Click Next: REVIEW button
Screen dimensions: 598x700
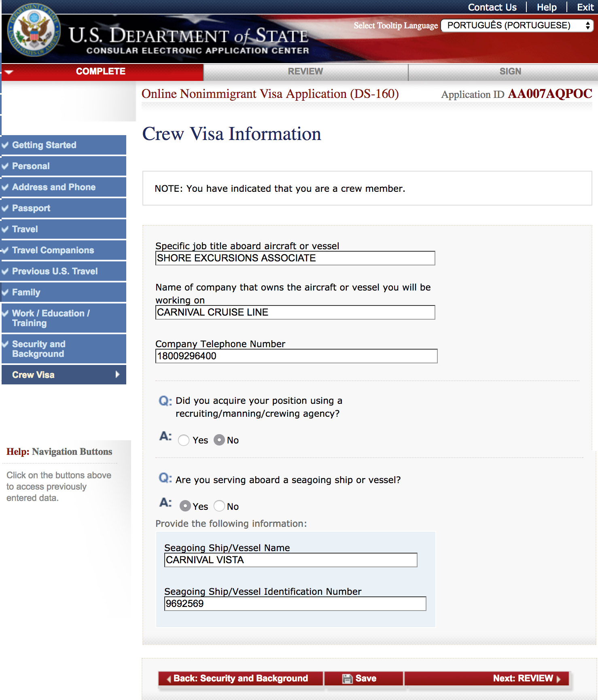click(x=487, y=679)
